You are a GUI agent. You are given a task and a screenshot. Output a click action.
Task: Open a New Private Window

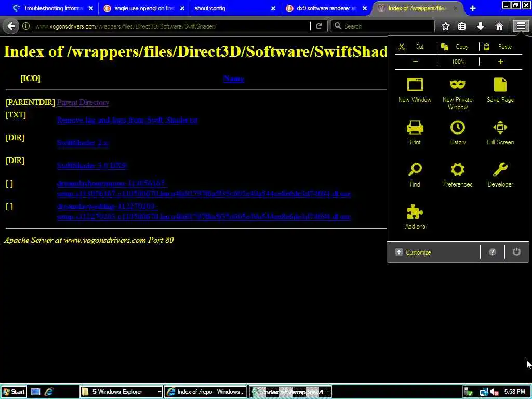click(x=457, y=94)
